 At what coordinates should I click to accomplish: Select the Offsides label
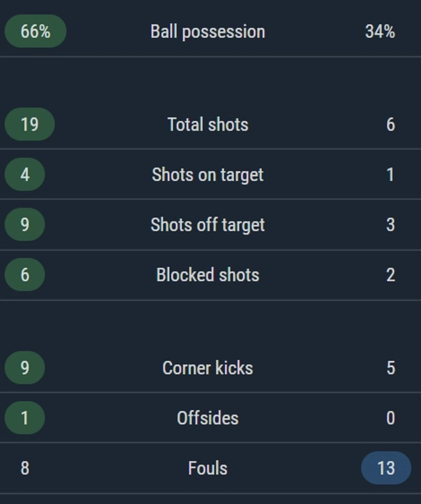click(208, 418)
